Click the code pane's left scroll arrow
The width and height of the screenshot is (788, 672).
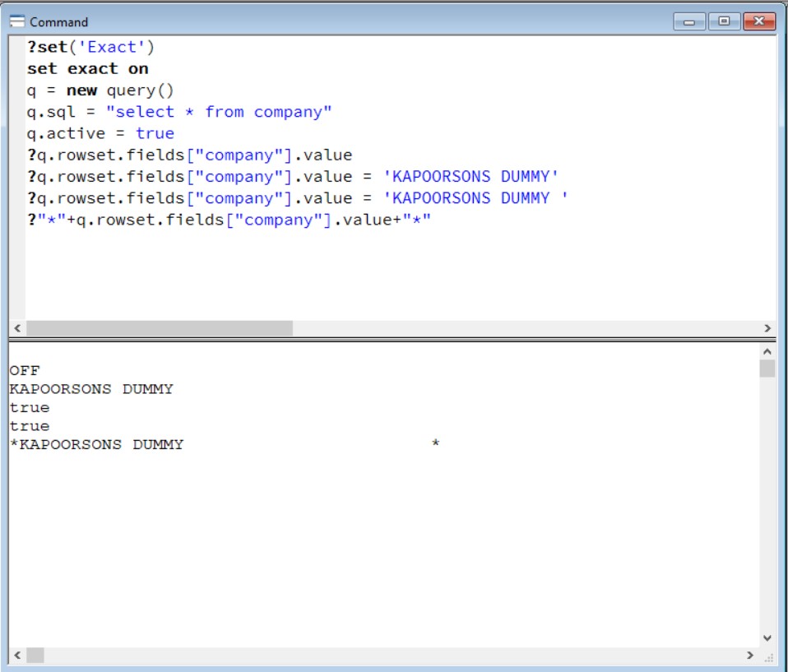point(16,328)
